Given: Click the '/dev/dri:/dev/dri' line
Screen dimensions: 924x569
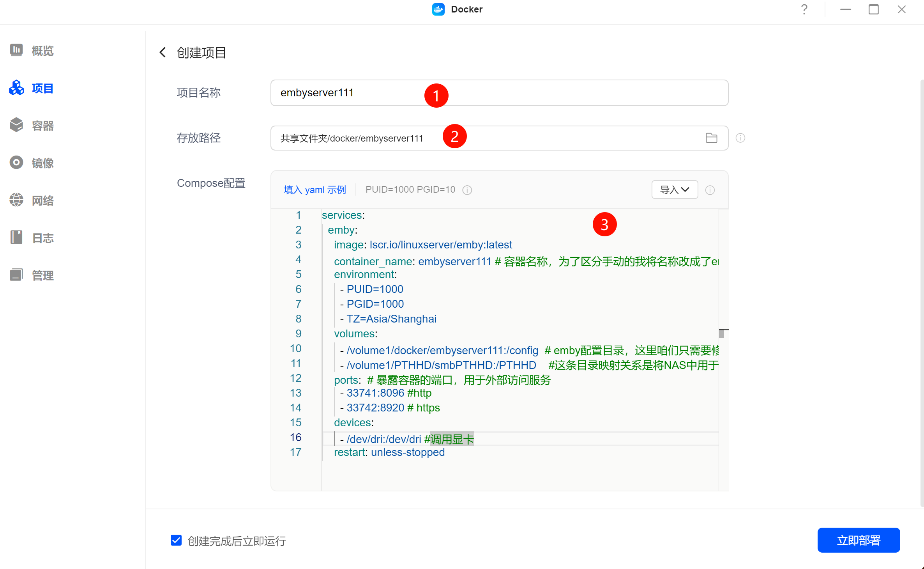Looking at the screenshot, I should (407, 439).
